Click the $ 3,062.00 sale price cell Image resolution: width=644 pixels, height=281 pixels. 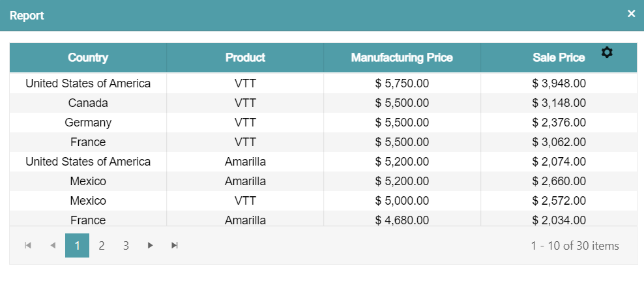tap(559, 142)
